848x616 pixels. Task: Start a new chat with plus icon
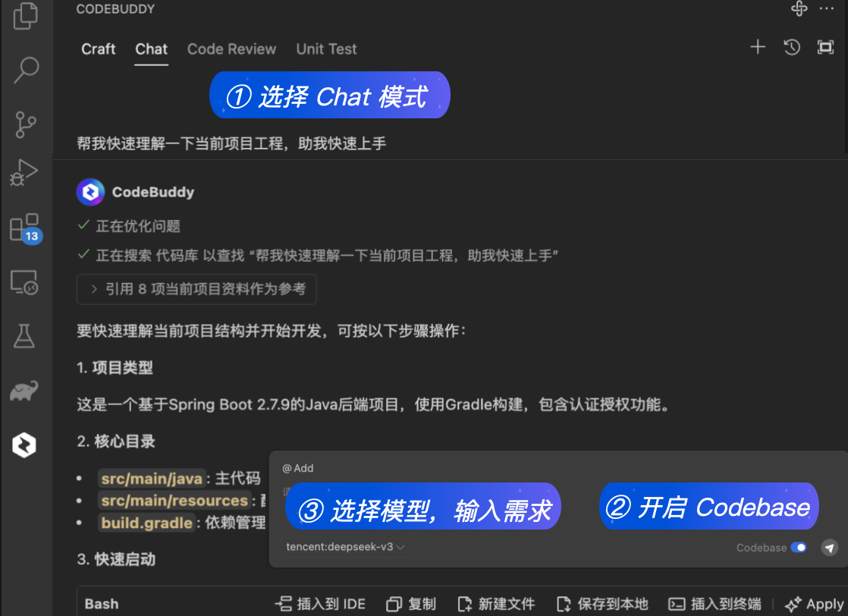[758, 47]
